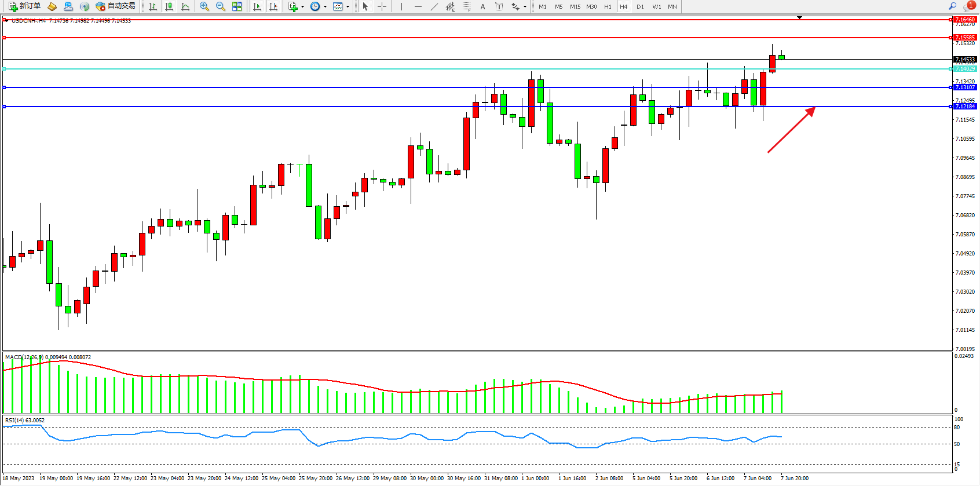Viewport: 980px width, 486px height.
Task: Pick the draw trendline tool
Action: click(434, 6)
